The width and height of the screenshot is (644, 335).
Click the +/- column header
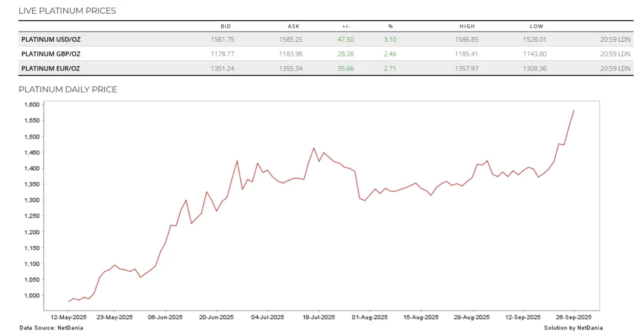click(x=346, y=26)
